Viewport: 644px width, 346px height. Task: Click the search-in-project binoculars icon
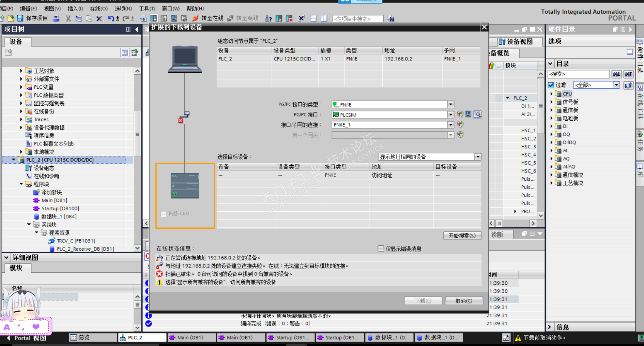[x=391, y=19]
